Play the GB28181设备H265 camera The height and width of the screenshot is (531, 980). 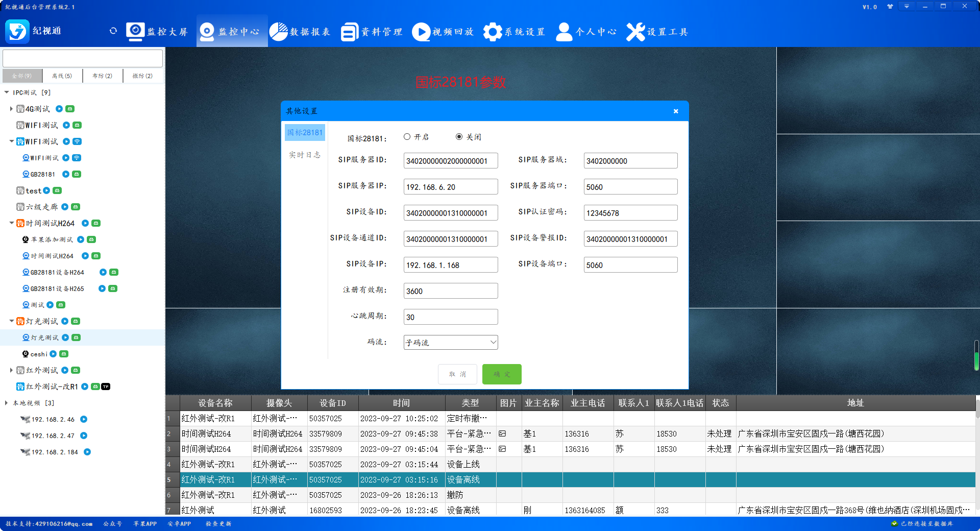[x=102, y=288]
